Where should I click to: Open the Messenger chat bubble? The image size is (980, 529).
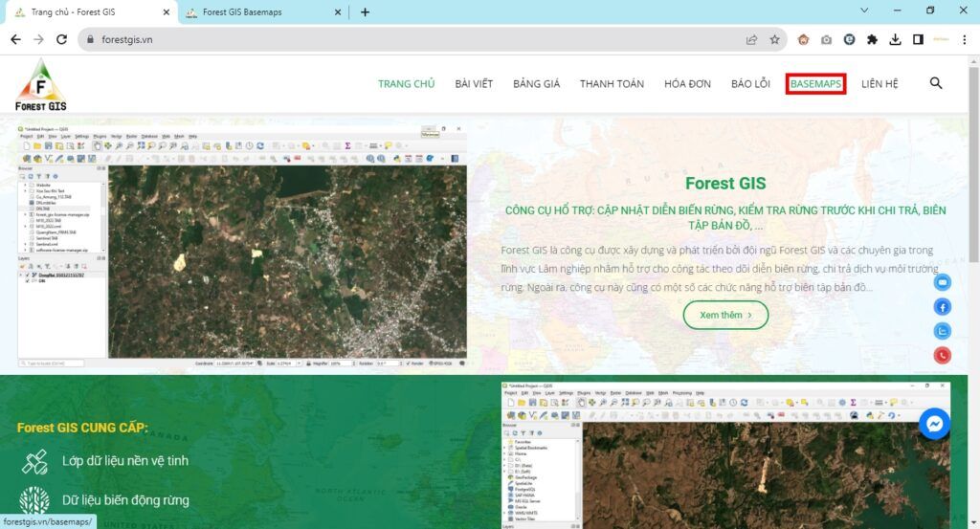(934, 425)
